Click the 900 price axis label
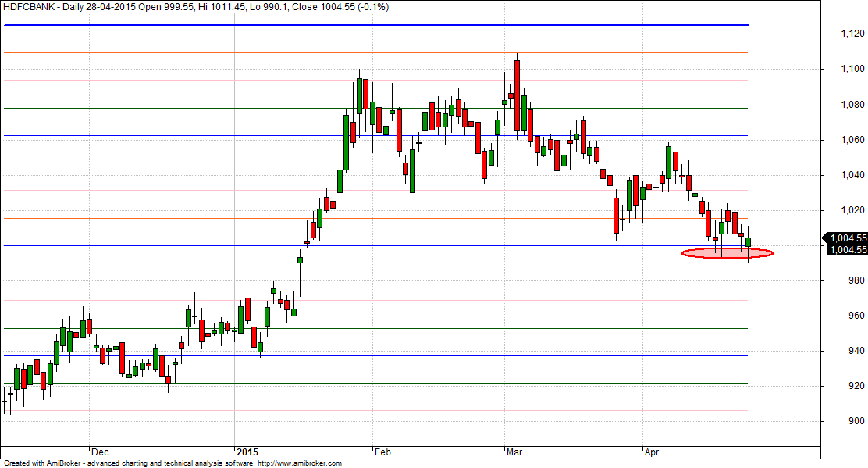Viewport: 868px width, 468px height. [856, 421]
